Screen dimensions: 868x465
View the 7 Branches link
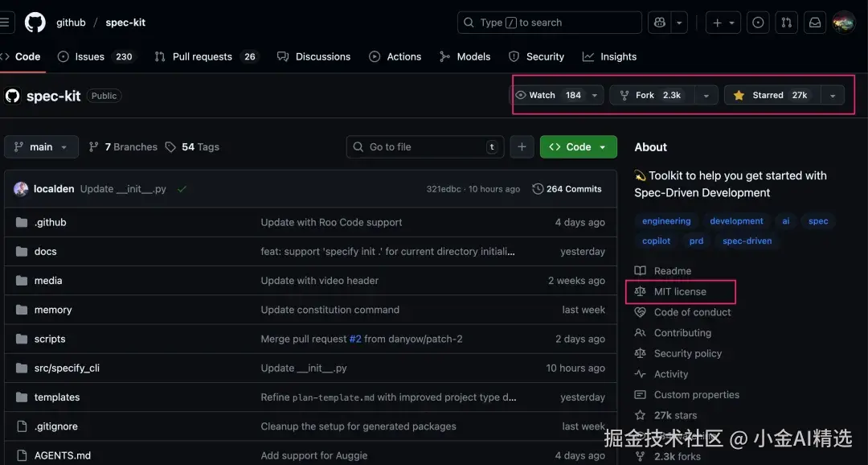pyautogui.click(x=124, y=147)
